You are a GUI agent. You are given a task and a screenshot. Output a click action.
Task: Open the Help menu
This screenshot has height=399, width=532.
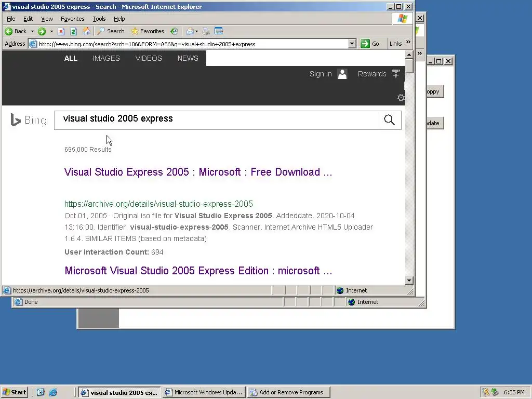(119, 19)
